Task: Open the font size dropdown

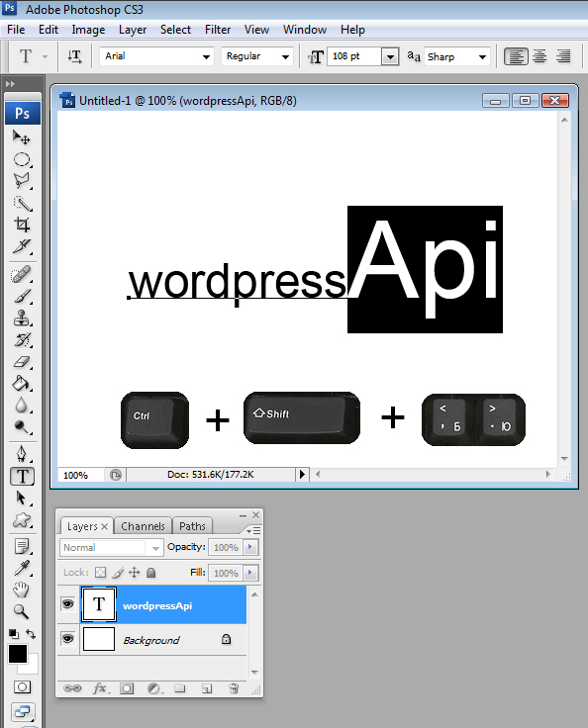Action: [x=390, y=57]
